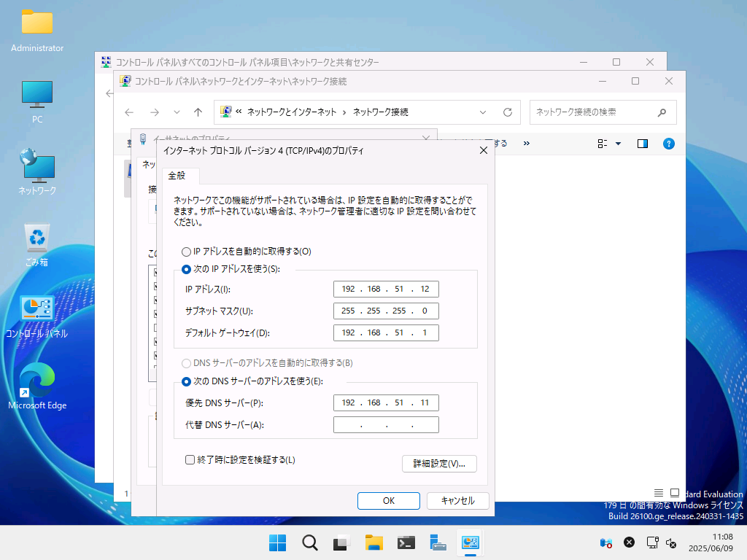
Task: Click the search magnifier icon
Action: click(x=662, y=112)
